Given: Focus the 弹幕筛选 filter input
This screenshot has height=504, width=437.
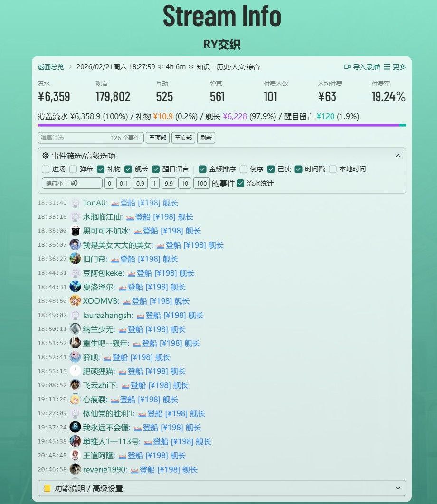Looking at the screenshot, I should pos(90,138).
